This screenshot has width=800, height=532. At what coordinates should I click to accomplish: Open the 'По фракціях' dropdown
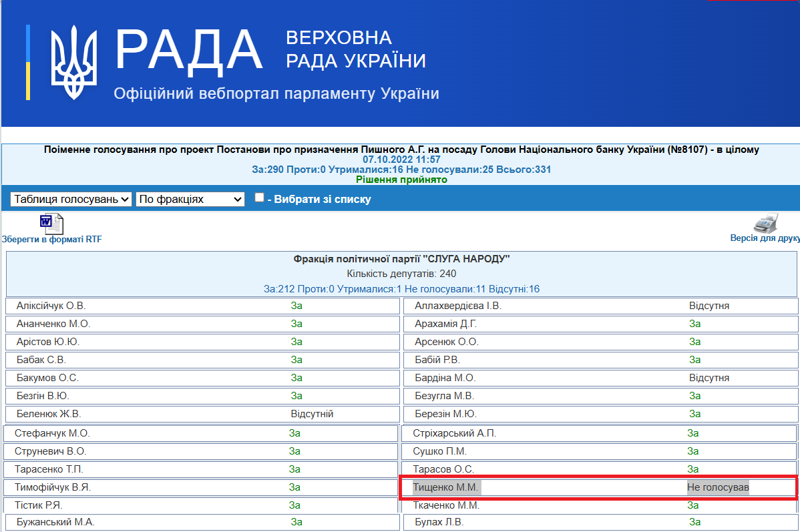click(190, 199)
